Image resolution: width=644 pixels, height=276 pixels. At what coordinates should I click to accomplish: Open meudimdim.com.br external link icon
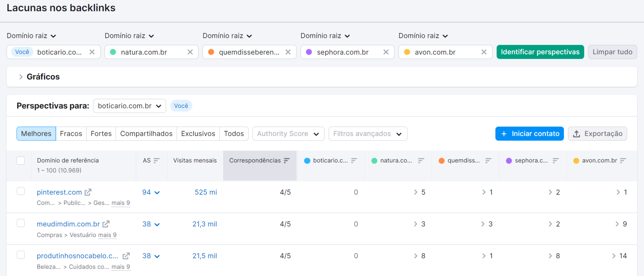tap(106, 224)
